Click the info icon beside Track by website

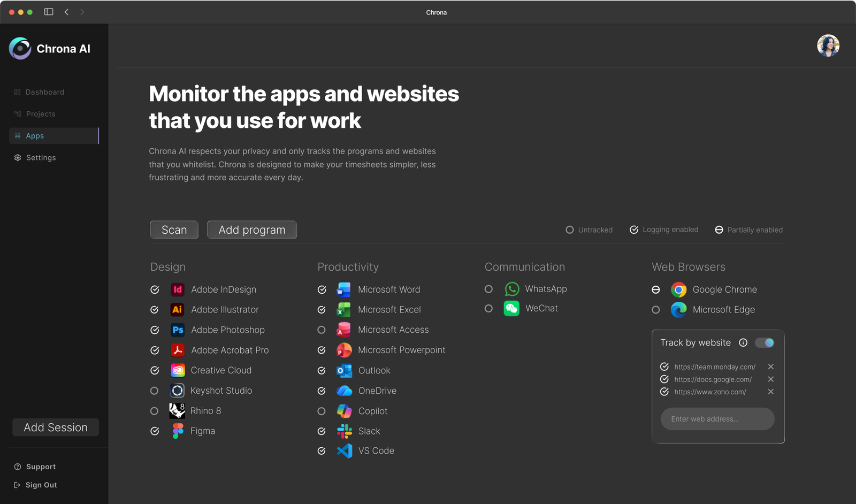(743, 342)
